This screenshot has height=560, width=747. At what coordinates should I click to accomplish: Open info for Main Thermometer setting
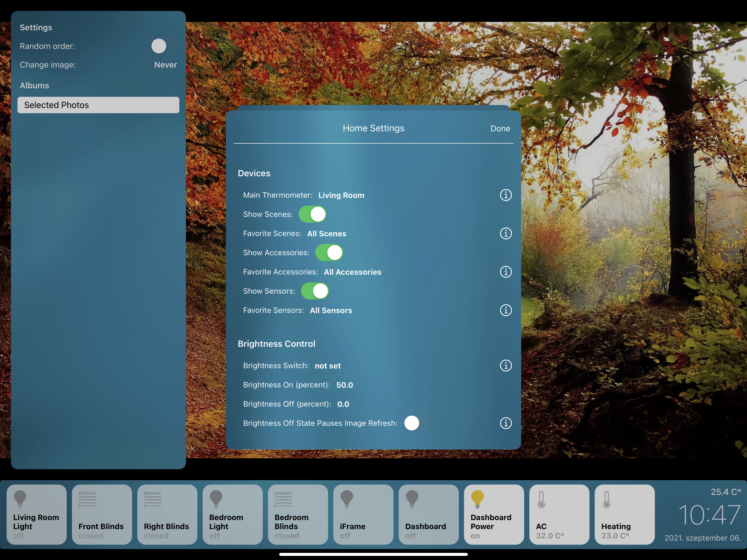pyautogui.click(x=506, y=195)
